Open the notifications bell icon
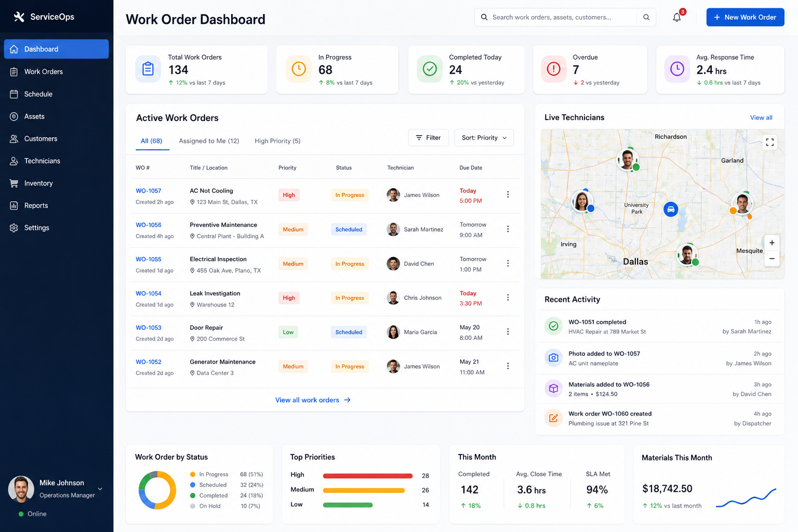 click(676, 17)
